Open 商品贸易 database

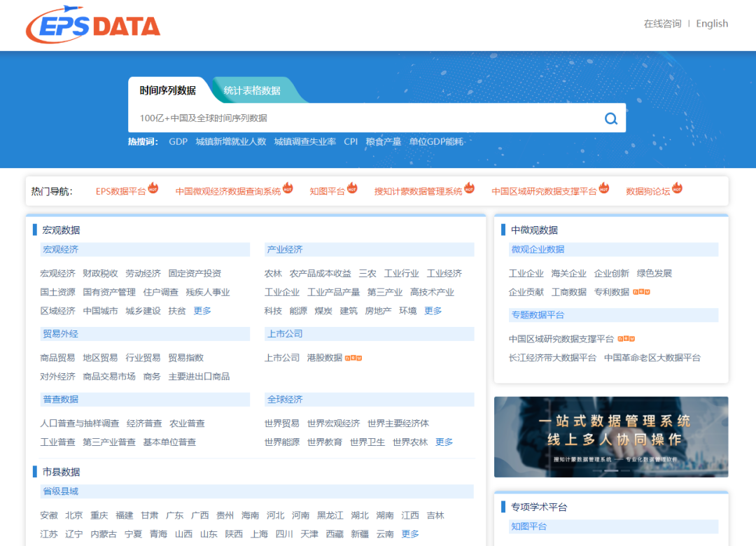(x=57, y=358)
